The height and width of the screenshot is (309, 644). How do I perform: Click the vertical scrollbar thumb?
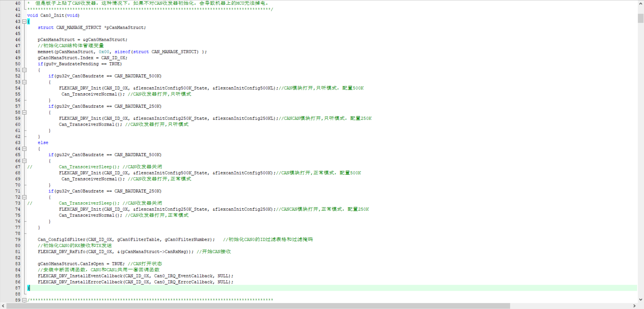point(640,18)
